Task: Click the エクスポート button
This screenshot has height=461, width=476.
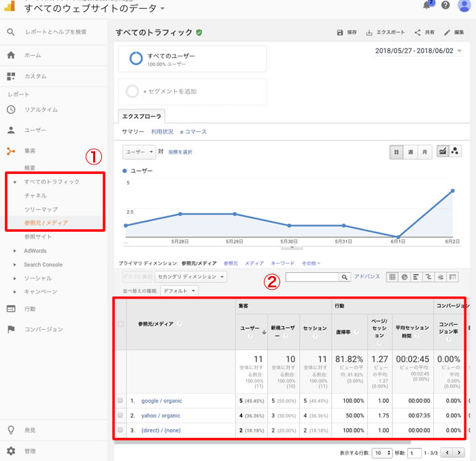Action: 385,32
